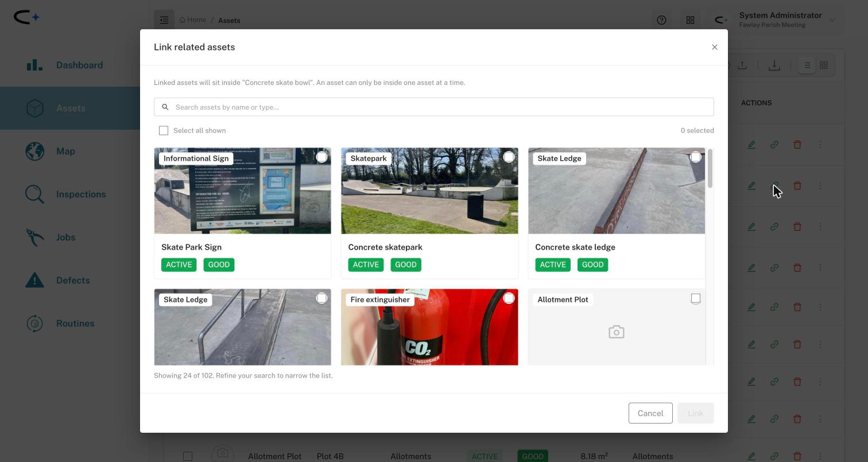Select the Concrete skate ledge card checkbox

(696, 157)
